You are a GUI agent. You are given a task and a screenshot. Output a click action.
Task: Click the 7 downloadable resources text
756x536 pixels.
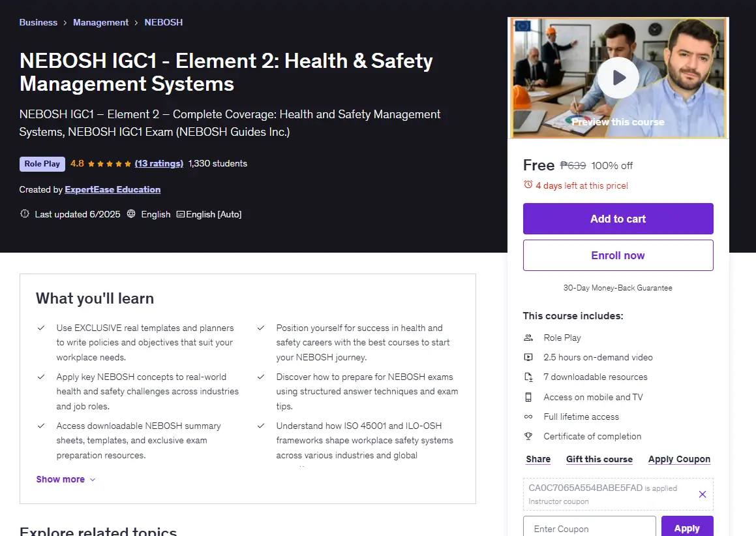[x=596, y=377]
